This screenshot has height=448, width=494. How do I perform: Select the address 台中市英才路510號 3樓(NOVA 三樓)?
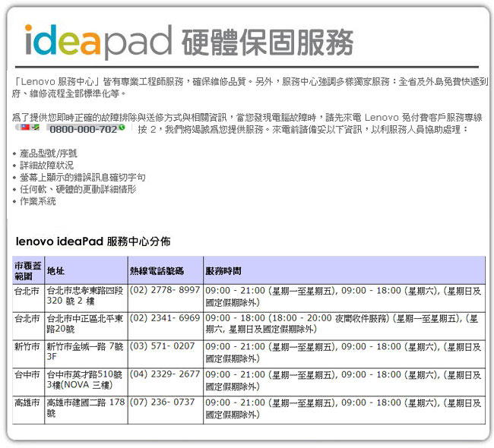pyautogui.click(x=84, y=380)
